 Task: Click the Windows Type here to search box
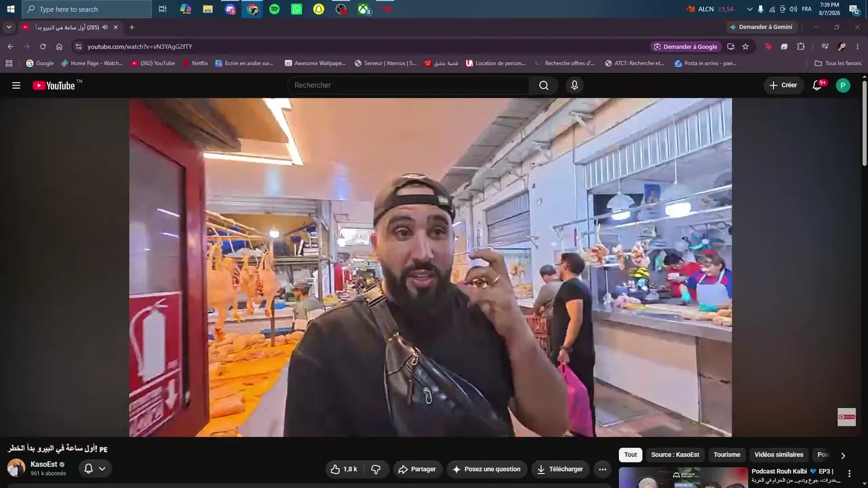(87, 9)
